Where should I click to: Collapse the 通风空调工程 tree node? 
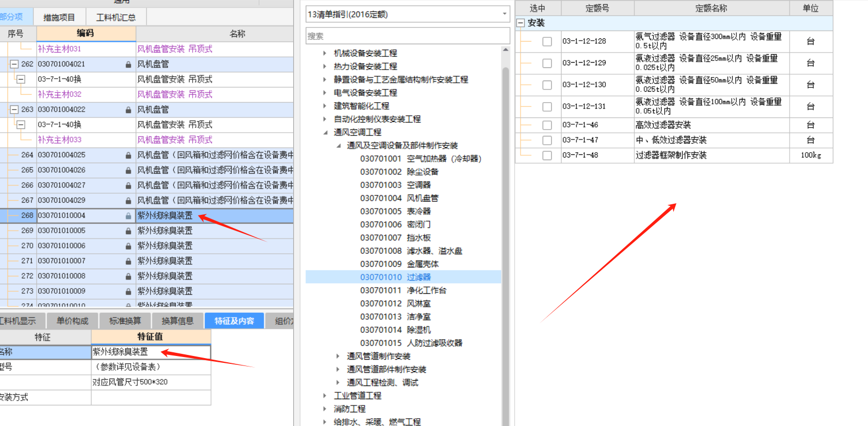coord(325,132)
